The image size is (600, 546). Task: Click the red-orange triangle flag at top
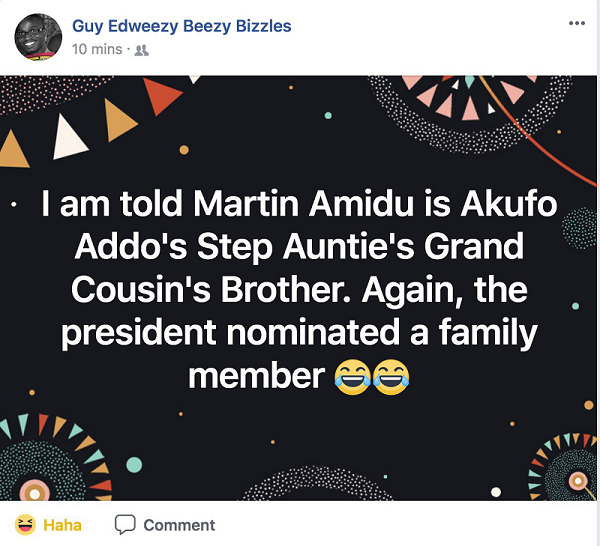pos(160,95)
